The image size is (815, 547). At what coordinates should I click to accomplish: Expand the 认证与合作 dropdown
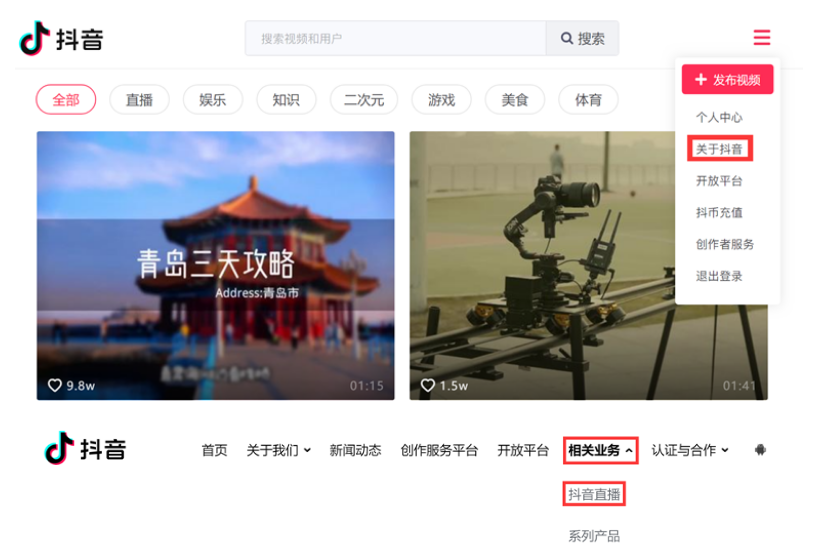pyautogui.click(x=690, y=450)
